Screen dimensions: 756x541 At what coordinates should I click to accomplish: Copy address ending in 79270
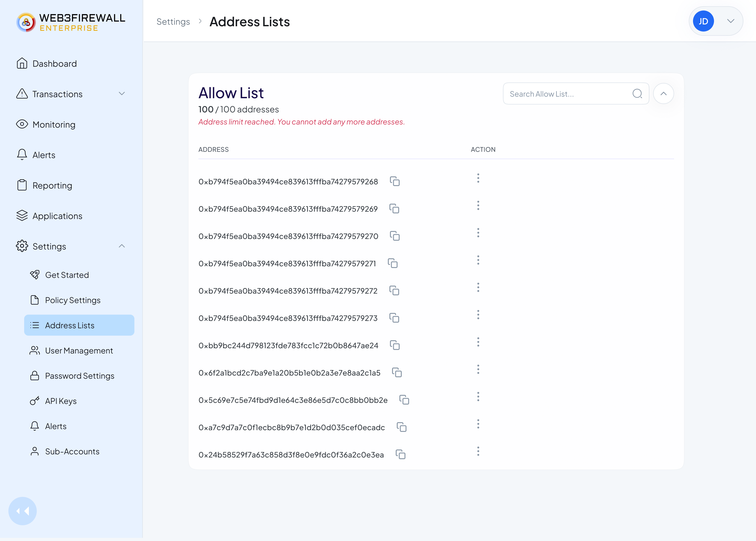[x=395, y=236]
